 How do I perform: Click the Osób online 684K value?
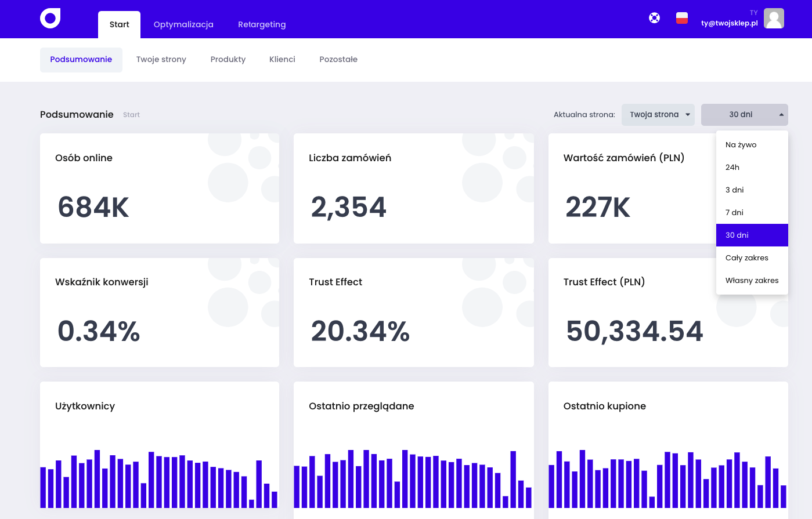[93, 207]
